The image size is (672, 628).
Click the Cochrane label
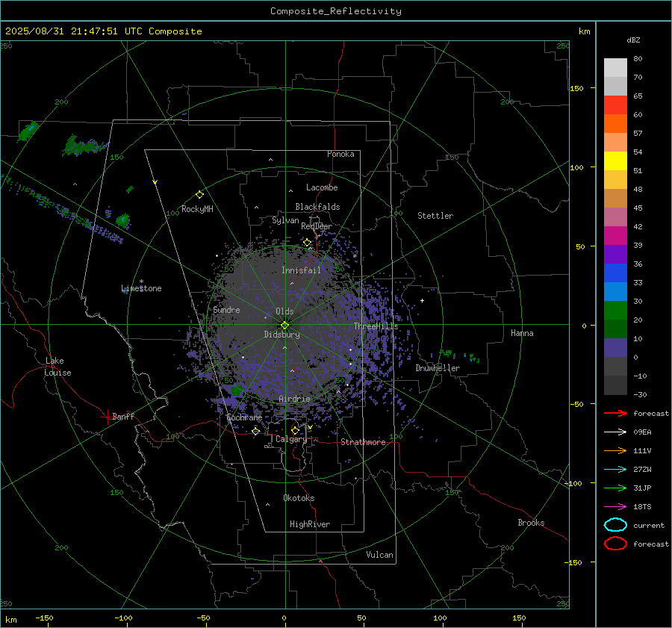(x=244, y=417)
